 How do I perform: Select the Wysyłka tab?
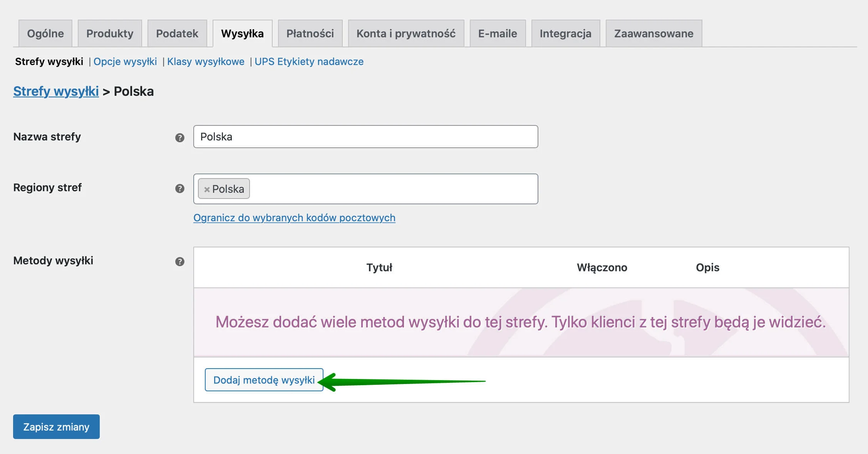pos(243,33)
